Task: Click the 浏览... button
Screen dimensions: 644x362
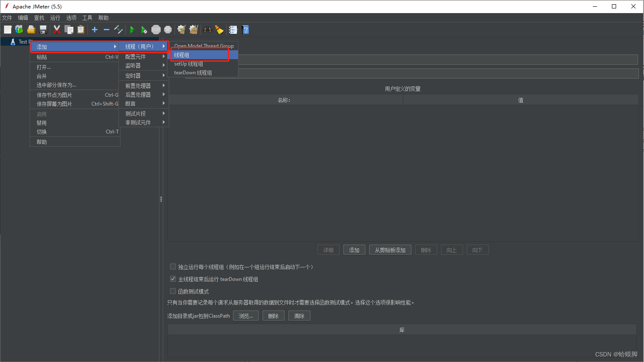Action: tap(246, 316)
